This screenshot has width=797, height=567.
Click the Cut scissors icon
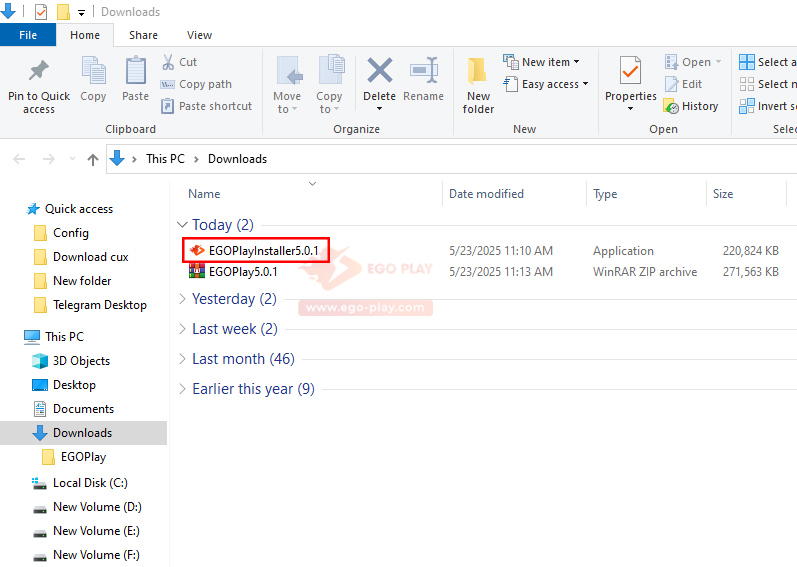(x=168, y=62)
